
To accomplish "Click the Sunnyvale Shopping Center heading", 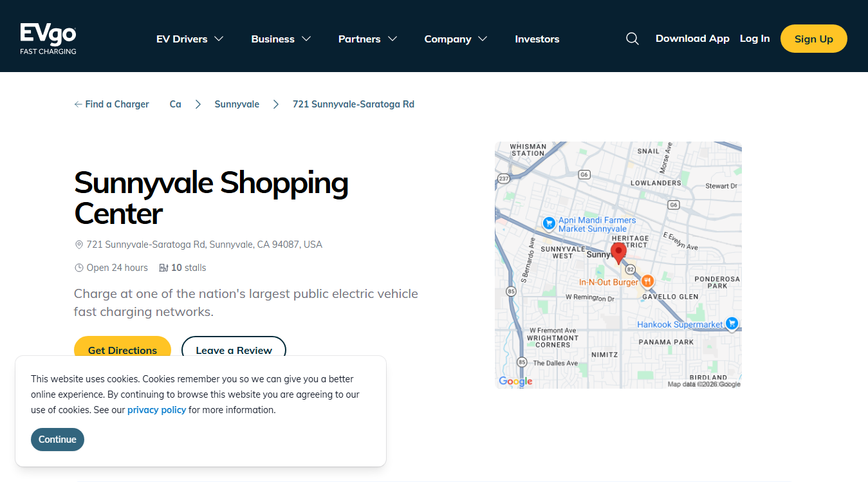I will [x=211, y=198].
